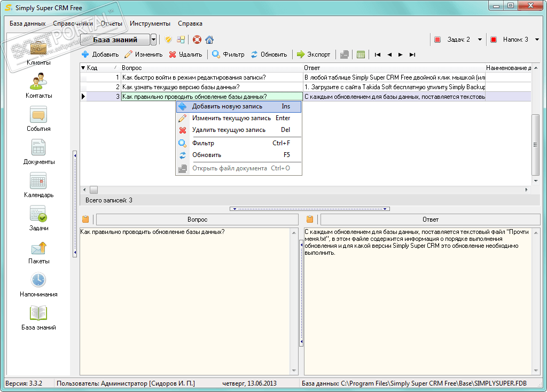Screen dimensions: 547x392
Task: Select Фильтр Ctrl+F in context menu
Action: coord(239,143)
